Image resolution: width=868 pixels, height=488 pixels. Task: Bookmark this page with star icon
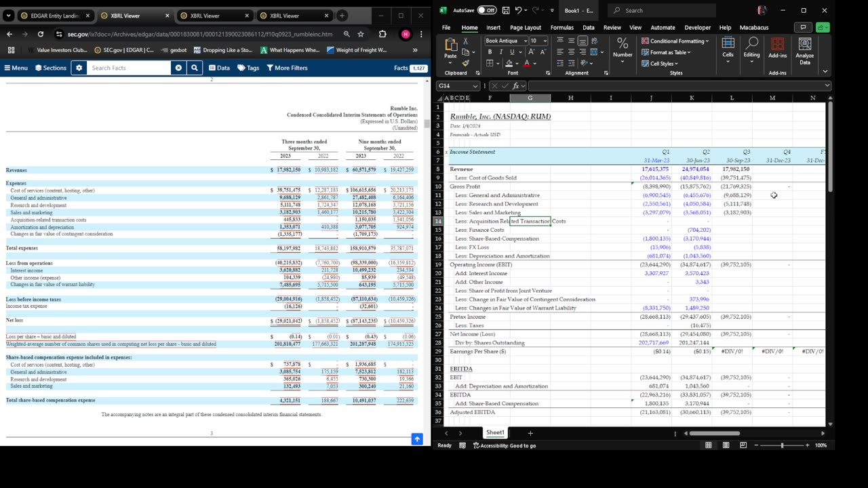pyautogui.click(x=360, y=34)
